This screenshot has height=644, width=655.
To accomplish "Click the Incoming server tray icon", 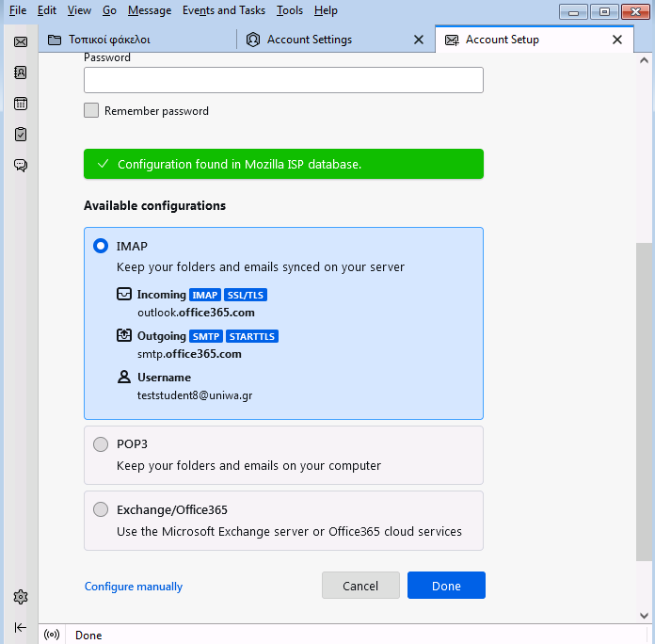I will (x=124, y=294).
